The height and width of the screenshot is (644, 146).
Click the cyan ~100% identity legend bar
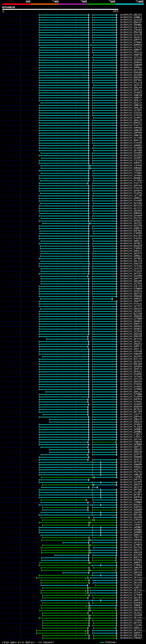click(x=130, y=4)
